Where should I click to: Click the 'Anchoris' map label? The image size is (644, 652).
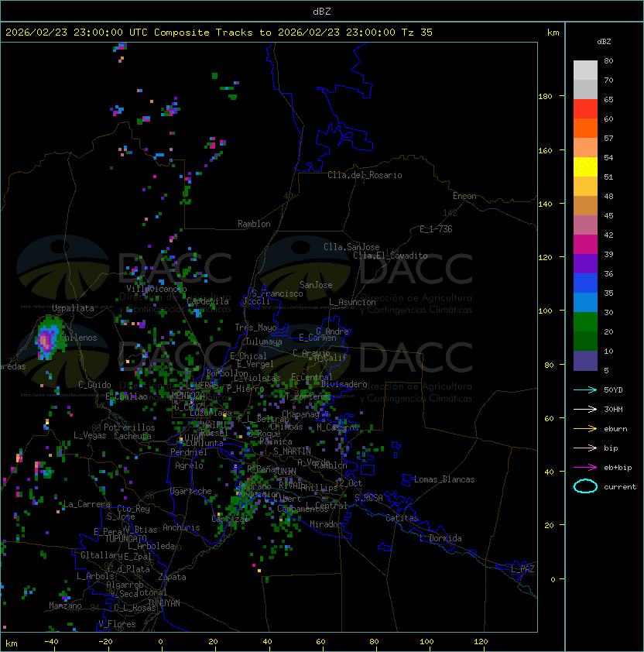[181, 527]
